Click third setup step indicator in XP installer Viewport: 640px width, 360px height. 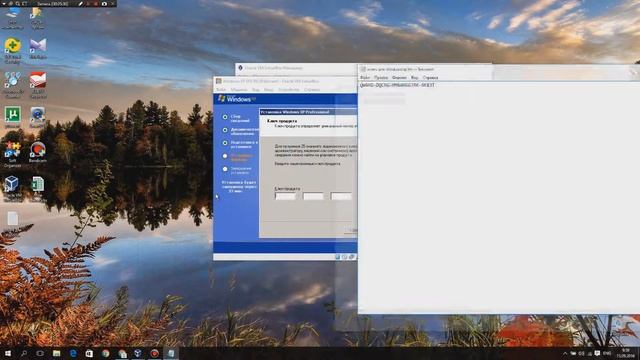[225, 143]
